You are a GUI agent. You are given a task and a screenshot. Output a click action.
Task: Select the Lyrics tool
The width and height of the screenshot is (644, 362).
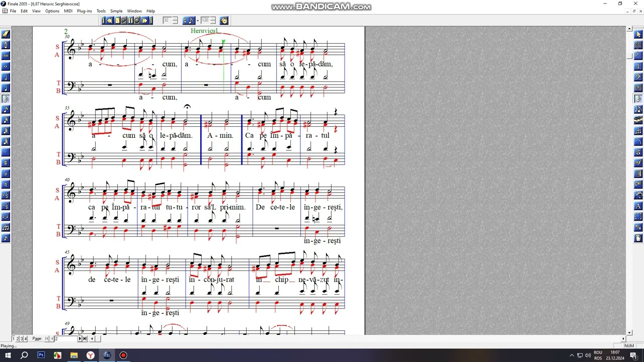click(x=638, y=195)
